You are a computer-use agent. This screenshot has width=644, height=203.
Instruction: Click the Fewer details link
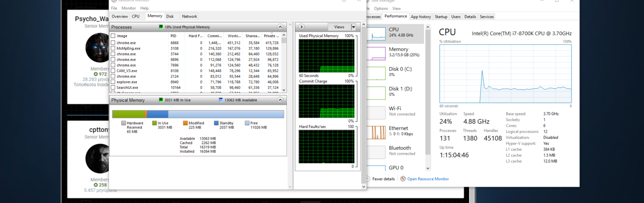click(384, 179)
